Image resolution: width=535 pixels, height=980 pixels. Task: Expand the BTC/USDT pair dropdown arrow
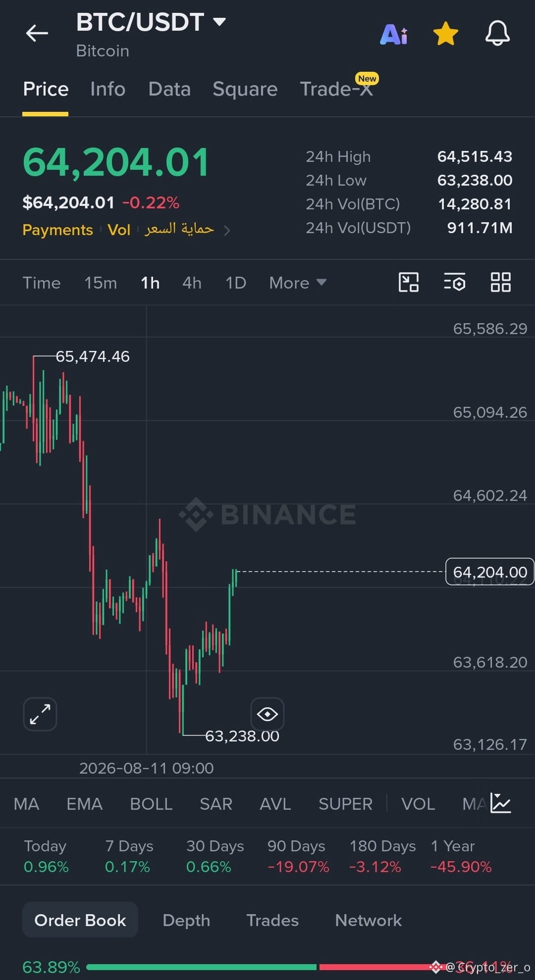pyautogui.click(x=219, y=21)
